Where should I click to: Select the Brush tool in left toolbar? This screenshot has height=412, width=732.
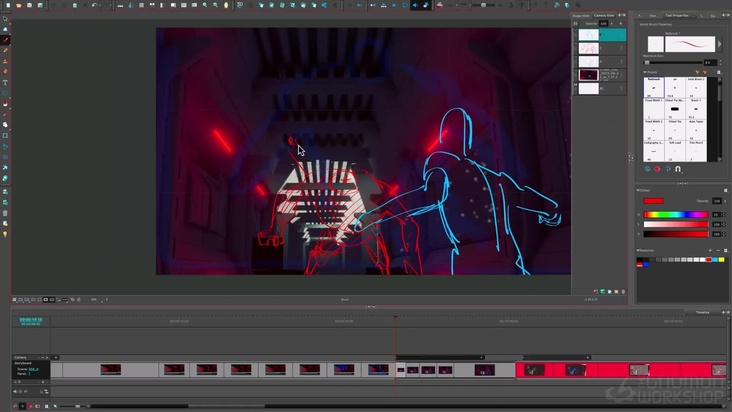click(5, 40)
